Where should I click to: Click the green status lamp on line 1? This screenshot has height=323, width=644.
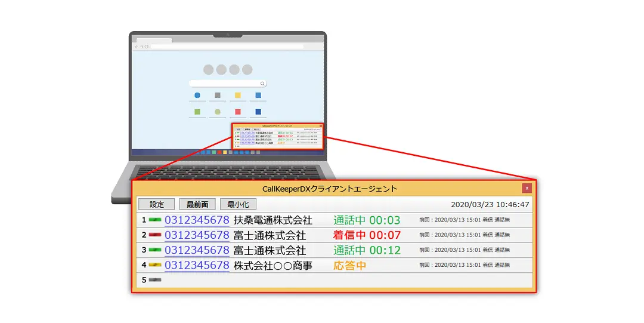[155, 220]
